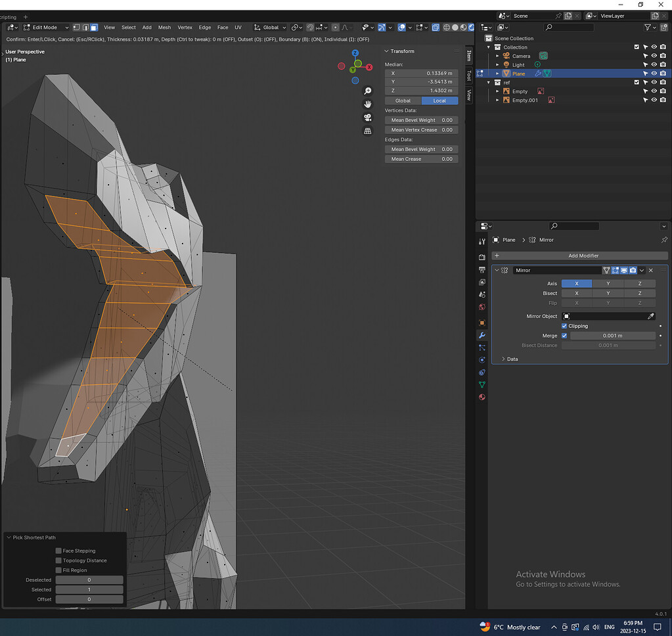Screen dimensions: 672x636
Task: Hide the Light object in viewport
Action: pyautogui.click(x=654, y=65)
